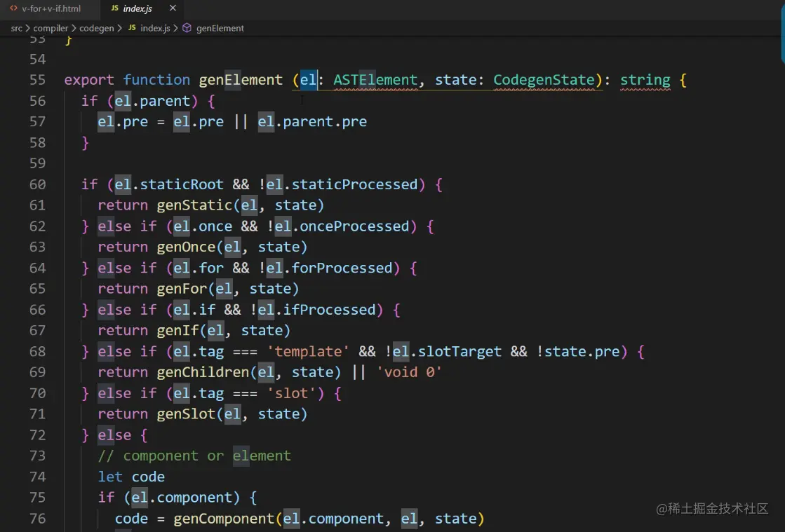Click genFor call on line 65

[182, 289]
